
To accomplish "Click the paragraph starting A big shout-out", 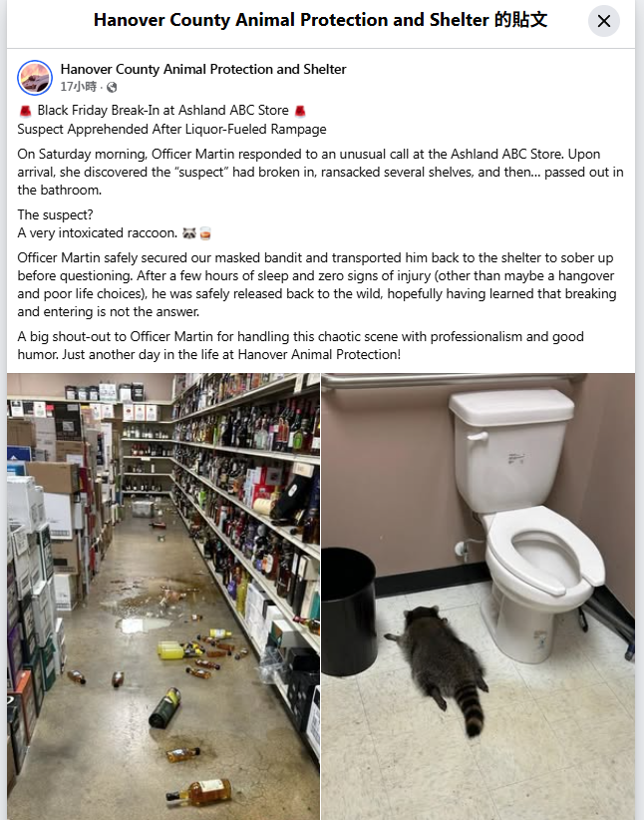I will (x=301, y=346).
